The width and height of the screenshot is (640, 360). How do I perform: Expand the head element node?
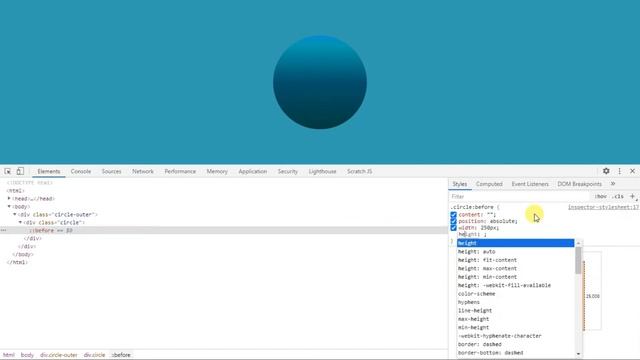(x=9, y=199)
